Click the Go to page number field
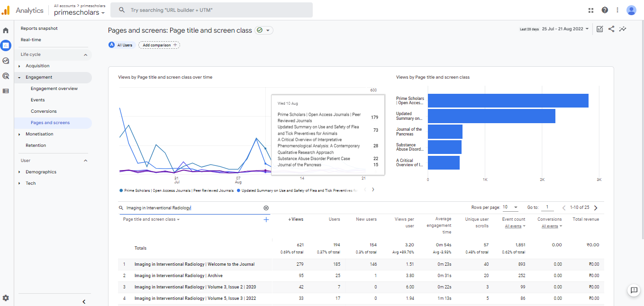The height and width of the screenshot is (306, 644). point(547,207)
